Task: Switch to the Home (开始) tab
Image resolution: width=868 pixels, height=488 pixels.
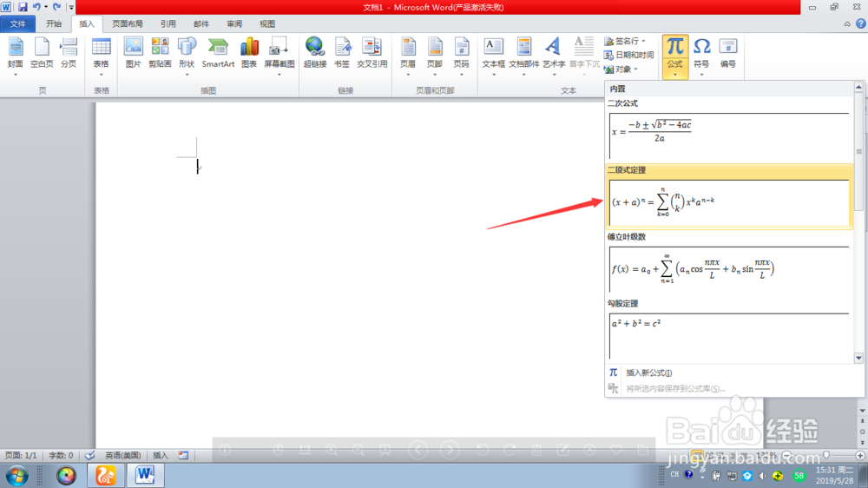Action: (54, 23)
